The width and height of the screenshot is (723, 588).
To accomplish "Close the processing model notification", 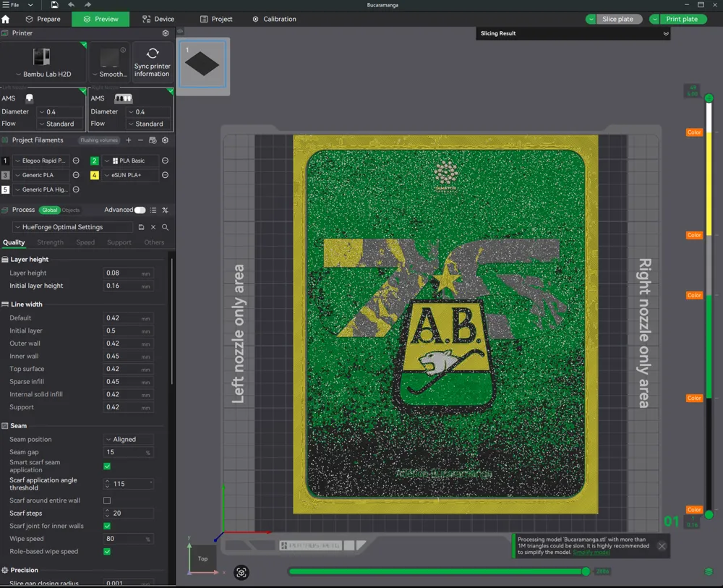I will (662, 546).
